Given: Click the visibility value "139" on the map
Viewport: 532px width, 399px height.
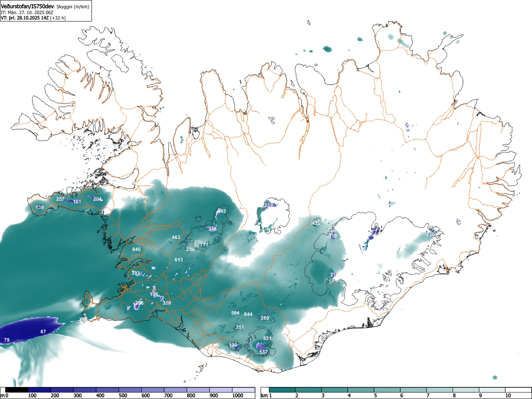Looking at the screenshot, I should tap(39, 207).
